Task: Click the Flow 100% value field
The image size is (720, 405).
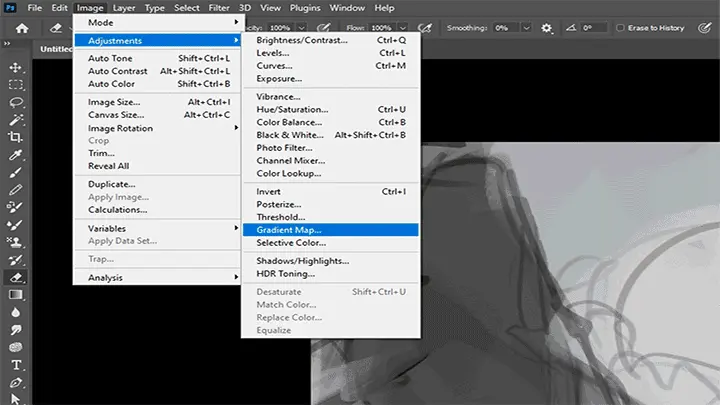Action: [383, 28]
